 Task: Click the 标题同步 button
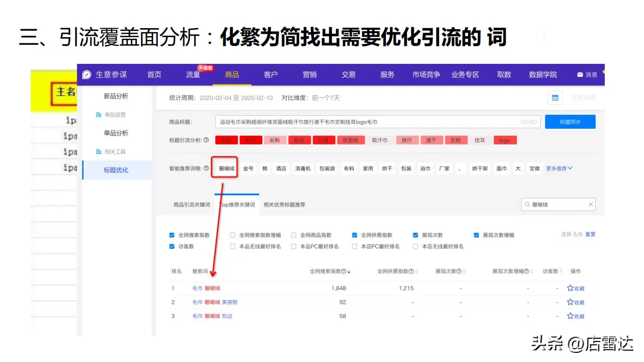tap(570, 122)
